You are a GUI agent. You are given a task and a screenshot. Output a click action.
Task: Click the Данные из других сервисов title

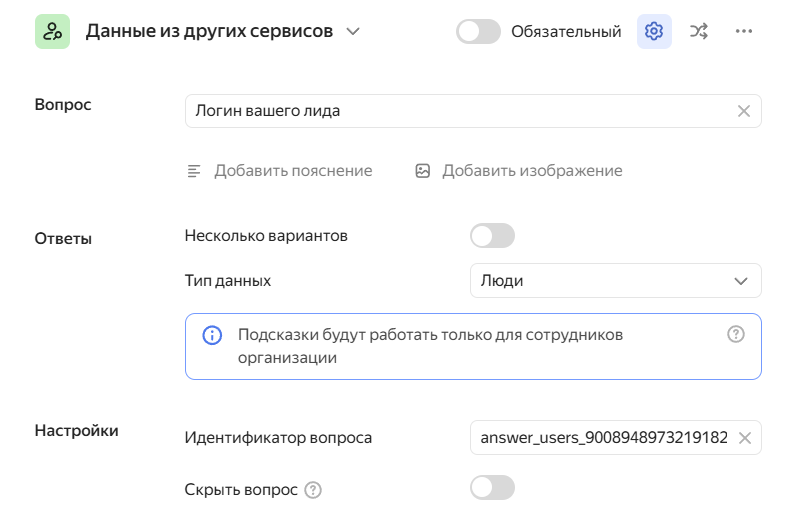pyautogui.click(x=209, y=31)
